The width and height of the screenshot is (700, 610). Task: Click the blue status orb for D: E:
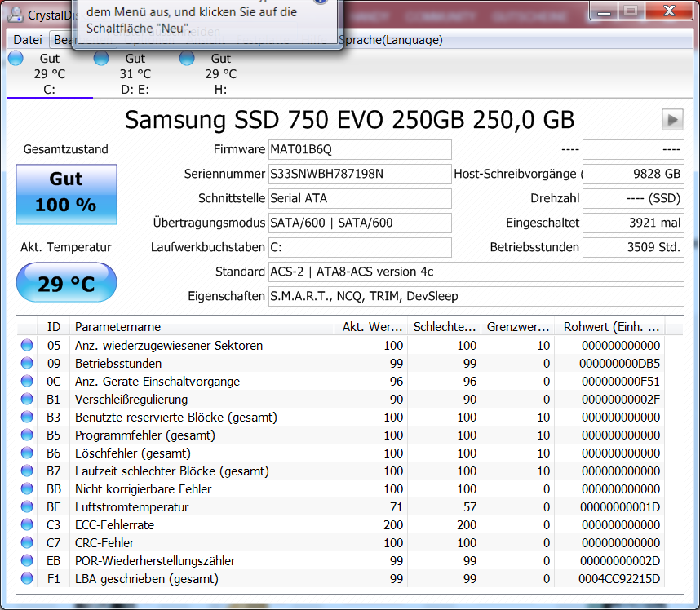(x=101, y=58)
